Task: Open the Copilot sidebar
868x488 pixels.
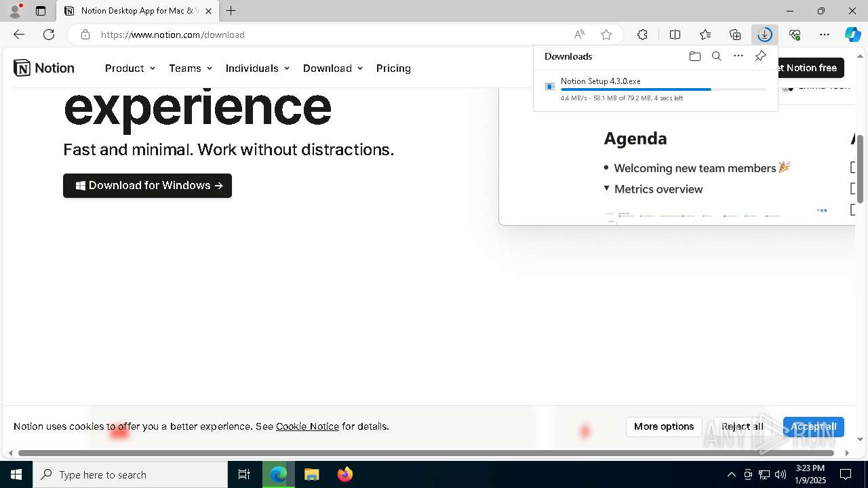Action: tap(852, 35)
